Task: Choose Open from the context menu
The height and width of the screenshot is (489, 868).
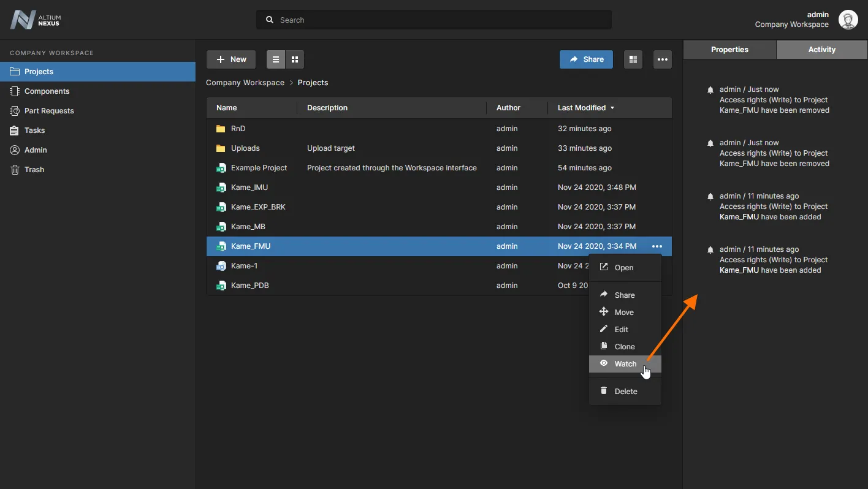Action: [625, 268]
